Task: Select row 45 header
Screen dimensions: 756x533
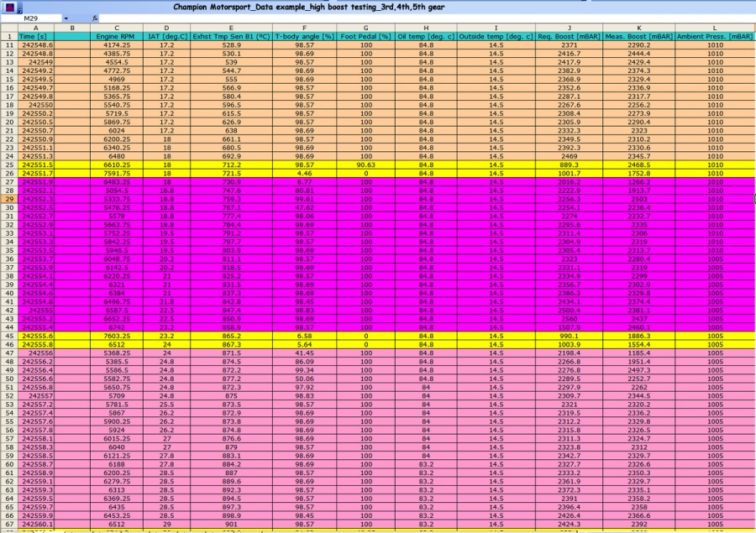Action: [x=9, y=336]
